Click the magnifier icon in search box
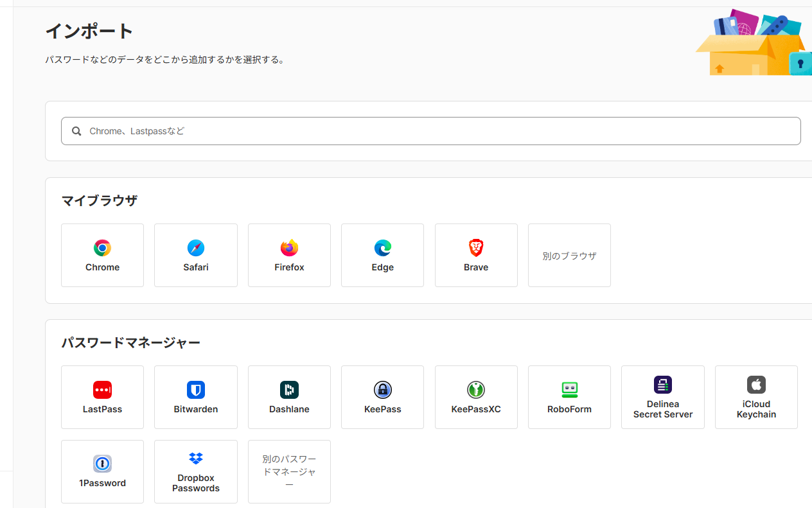The width and height of the screenshot is (812, 508). click(x=76, y=131)
